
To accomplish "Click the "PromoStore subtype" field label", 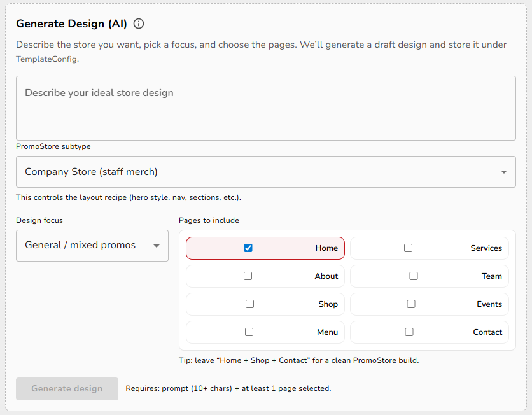I will (53, 146).
